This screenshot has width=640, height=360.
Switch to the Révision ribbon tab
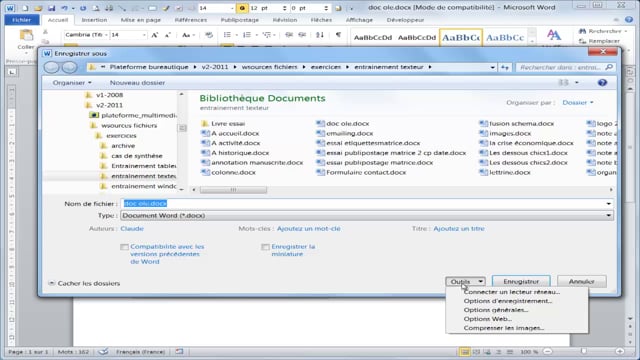pos(285,20)
